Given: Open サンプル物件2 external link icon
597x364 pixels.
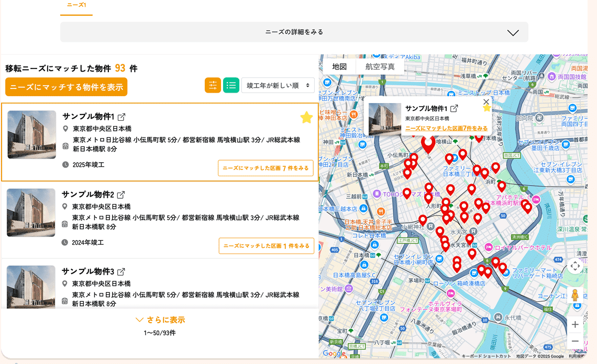Looking at the screenshot, I should [121, 195].
